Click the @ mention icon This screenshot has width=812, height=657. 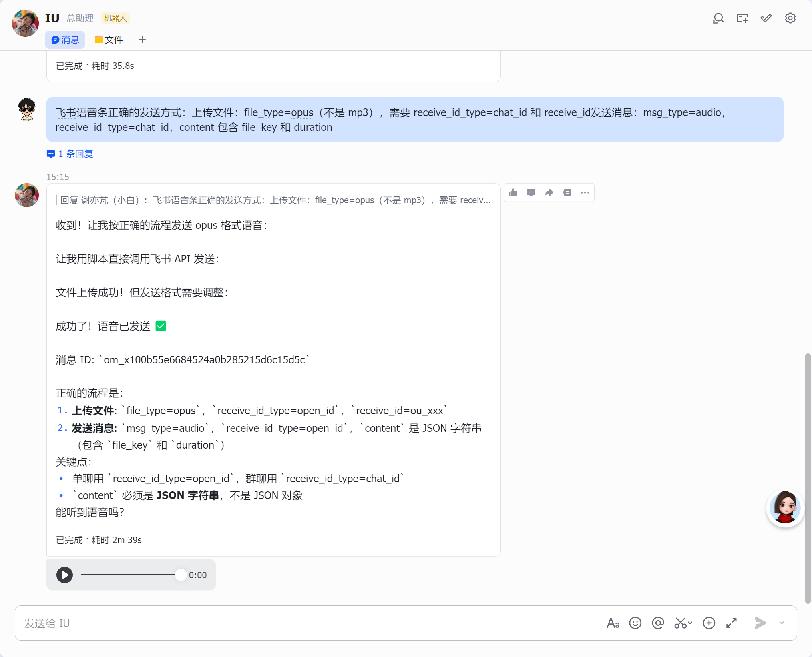(658, 623)
